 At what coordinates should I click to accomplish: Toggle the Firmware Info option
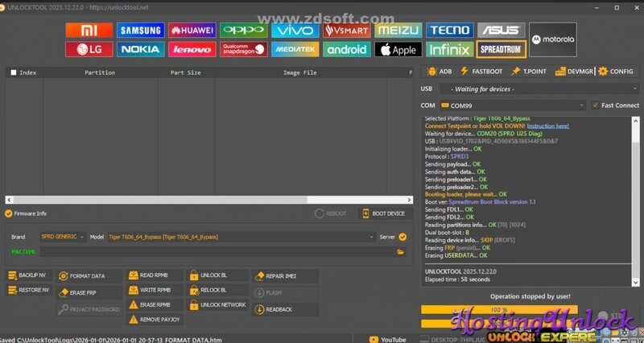pos(9,213)
